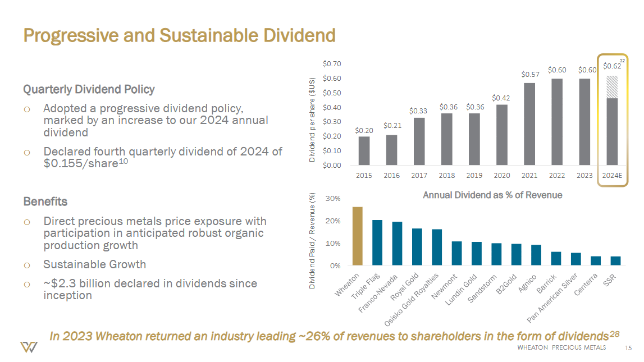Click the 2020 dividend bar labeled $0.42
Screen dimensions: 644x362
pos(502,135)
